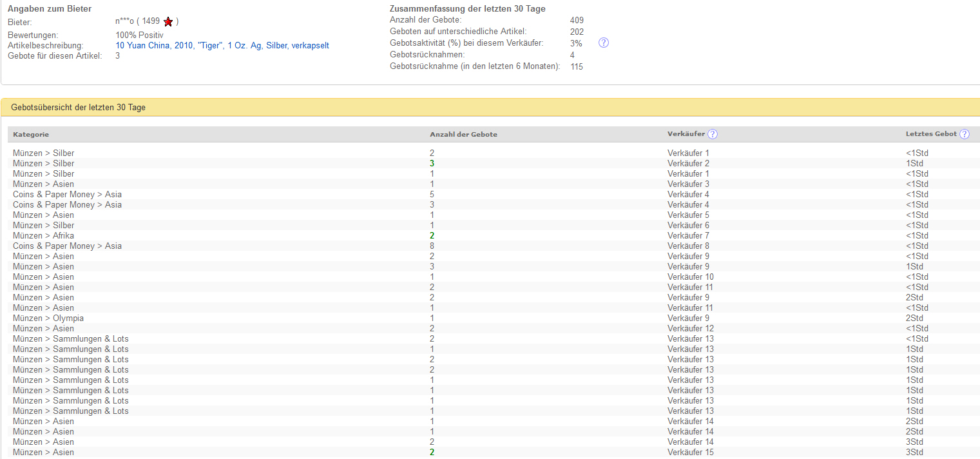The height and width of the screenshot is (459, 980).
Task: Click the bid count 8 cell
Action: [x=432, y=246]
